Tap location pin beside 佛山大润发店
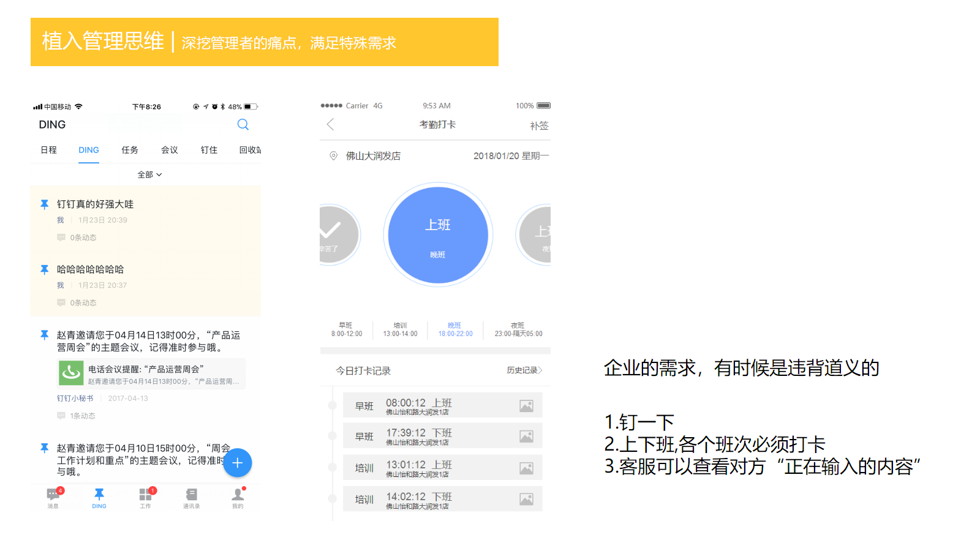Viewport: 980px width, 551px height. click(334, 156)
